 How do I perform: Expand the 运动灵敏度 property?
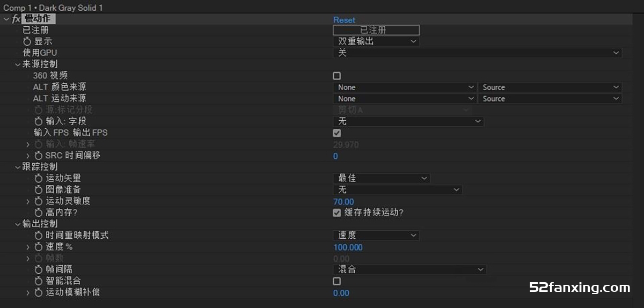click(28, 201)
